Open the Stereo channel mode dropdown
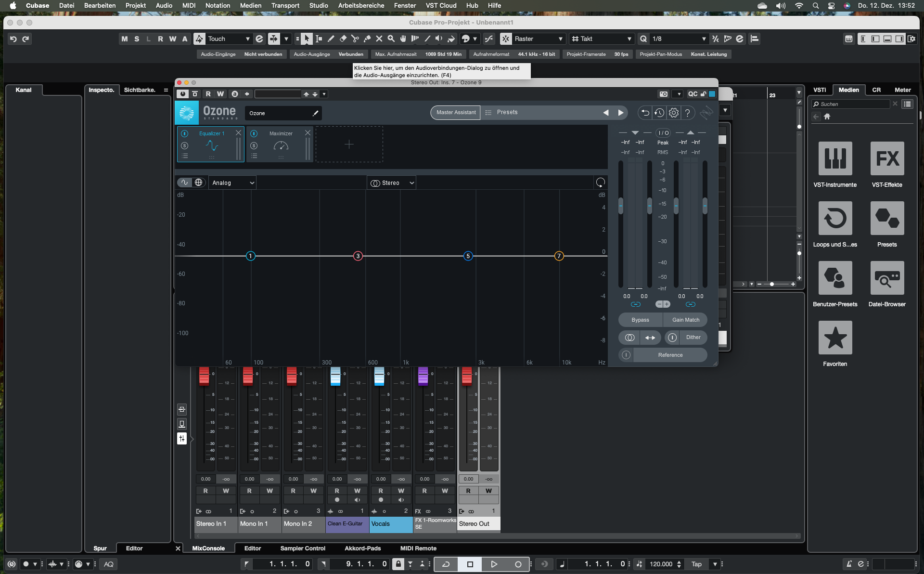 (392, 183)
